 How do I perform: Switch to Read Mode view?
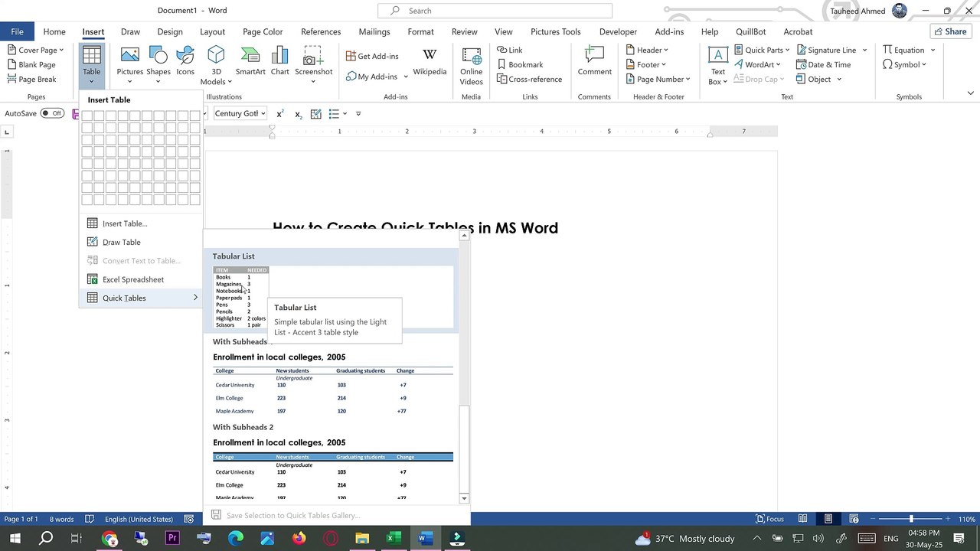click(802, 519)
